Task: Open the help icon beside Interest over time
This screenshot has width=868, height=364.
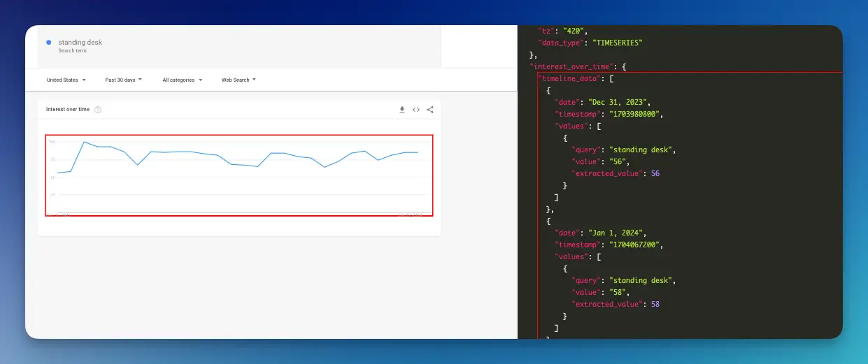Action: [98, 110]
